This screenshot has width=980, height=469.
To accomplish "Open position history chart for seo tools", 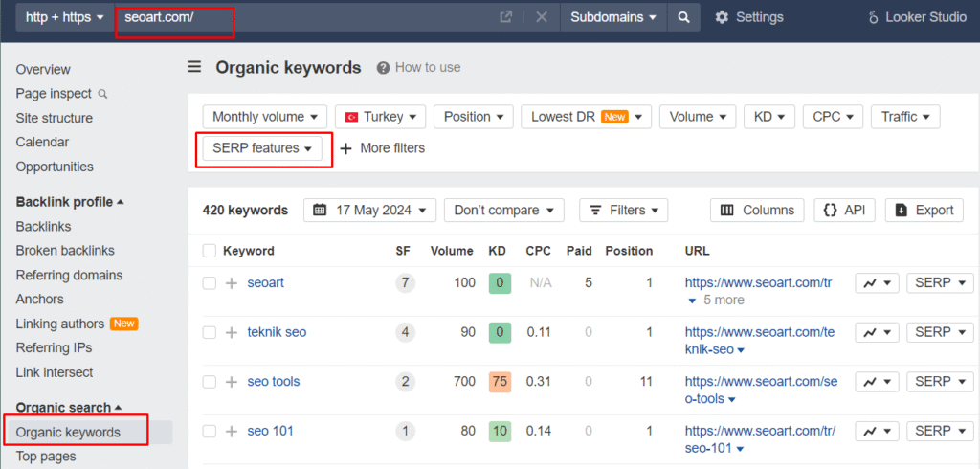I will [877, 382].
